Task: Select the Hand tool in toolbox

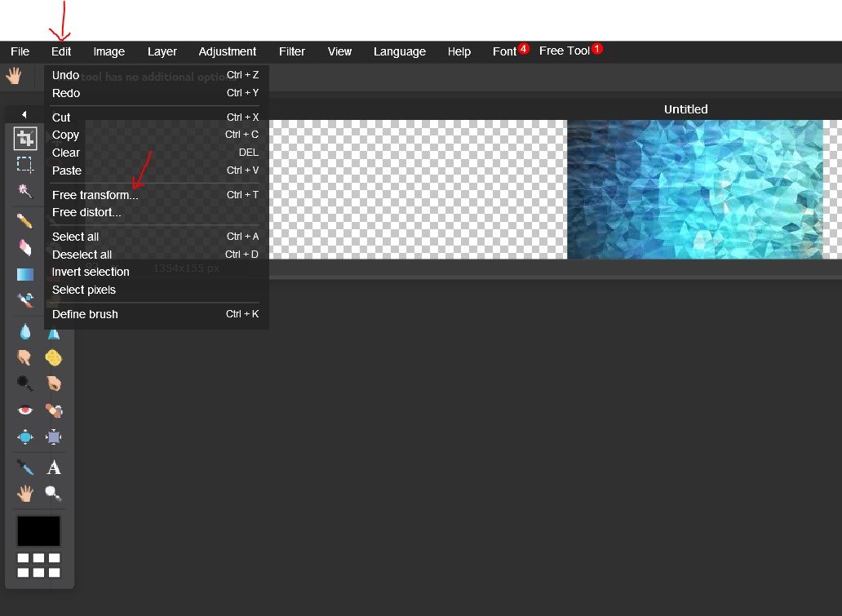Action: click(x=25, y=493)
